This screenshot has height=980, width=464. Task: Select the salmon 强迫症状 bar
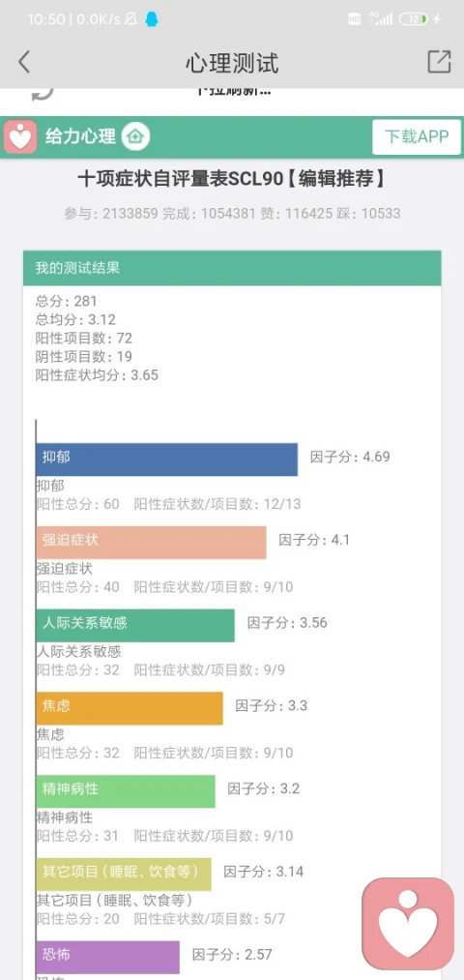[151, 543]
